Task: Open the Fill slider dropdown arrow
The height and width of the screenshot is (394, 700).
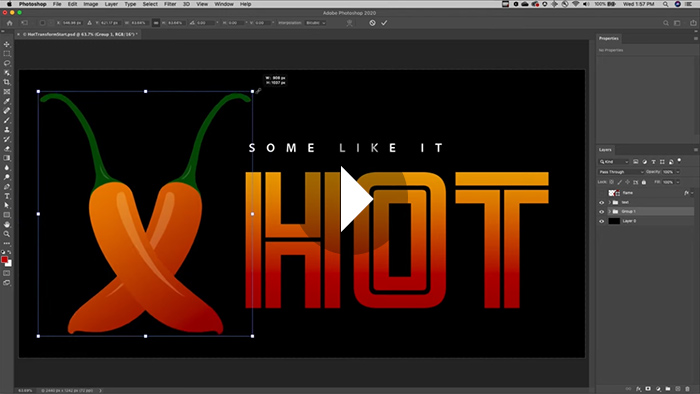Action: tap(678, 182)
